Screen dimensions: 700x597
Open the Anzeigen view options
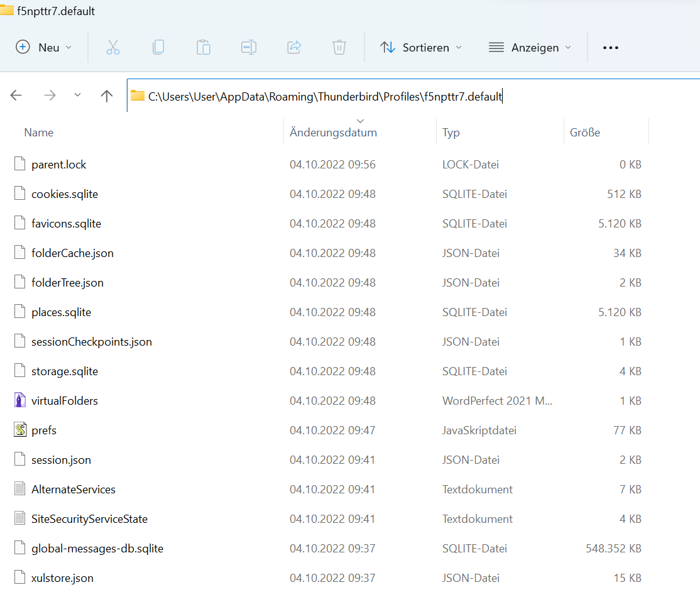(530, 48)
